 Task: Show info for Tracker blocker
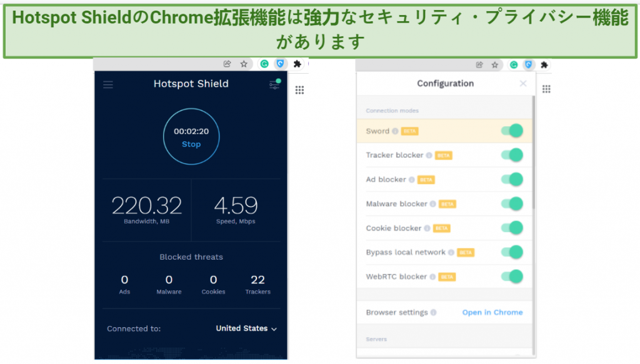pos(429,155)
